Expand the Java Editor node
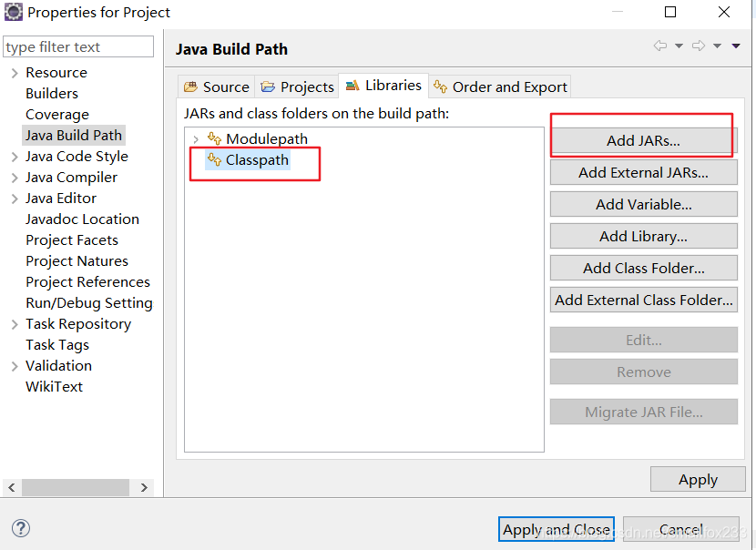756x550 pixels. [15, 199]
